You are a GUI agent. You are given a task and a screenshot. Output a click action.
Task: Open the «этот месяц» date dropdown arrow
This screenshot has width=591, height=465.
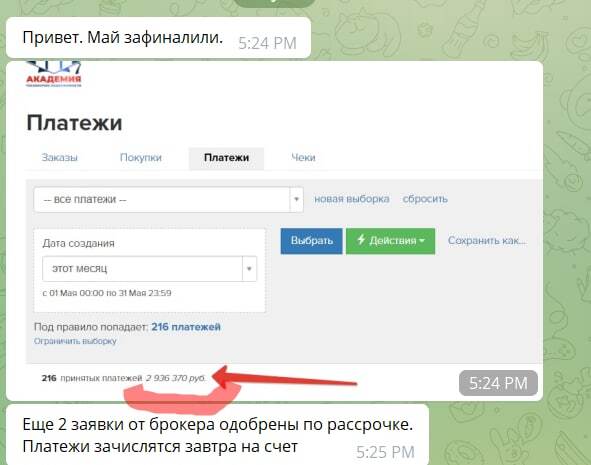(x=249, y=269)
